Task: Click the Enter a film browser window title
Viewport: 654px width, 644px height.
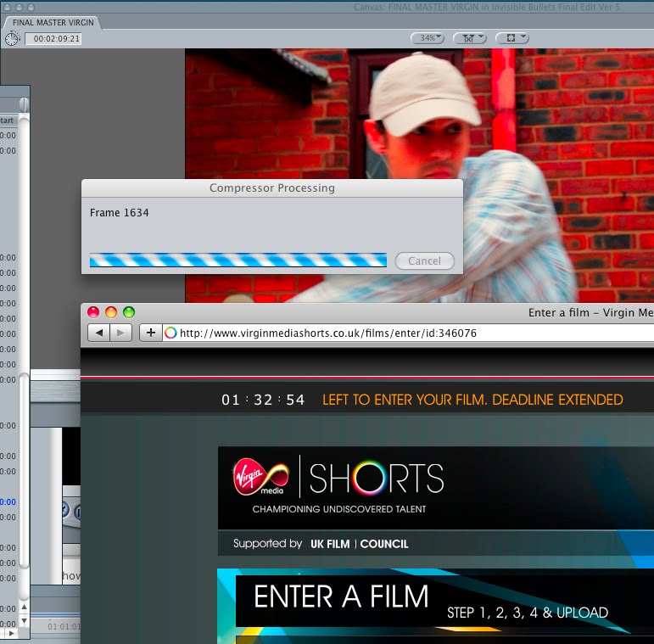Action: tap(590, 312)
